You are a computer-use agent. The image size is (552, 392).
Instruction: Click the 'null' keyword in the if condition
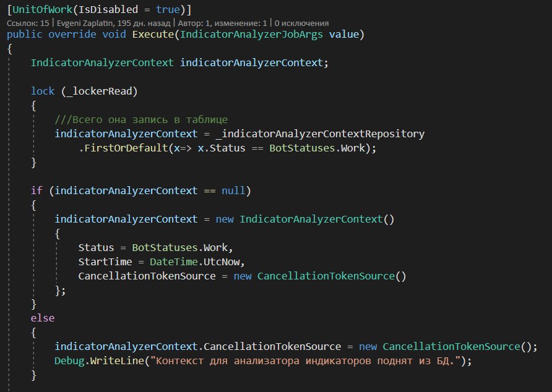pyautogui.click(x=233, y=190)
